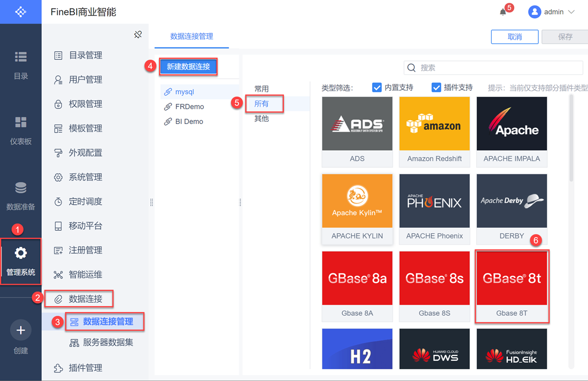The image size is (588, 381).
Task: Click the 保存 button
Action: (565, 37)
